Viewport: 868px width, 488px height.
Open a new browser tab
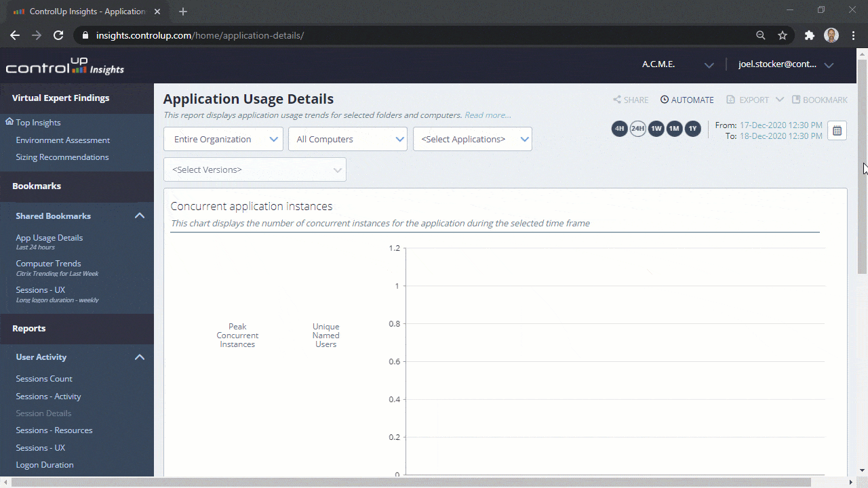click(183, 12)
